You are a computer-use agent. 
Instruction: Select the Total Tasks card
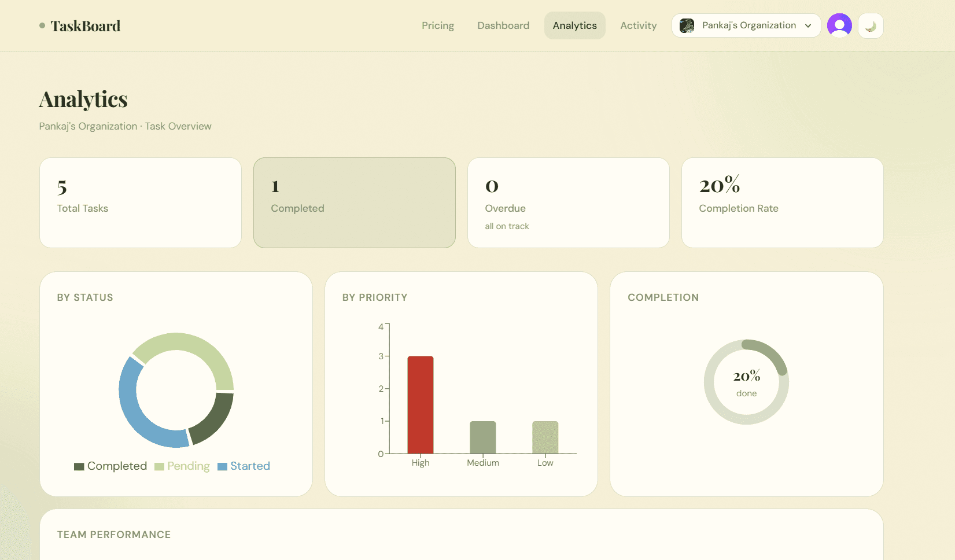(141, 202)
